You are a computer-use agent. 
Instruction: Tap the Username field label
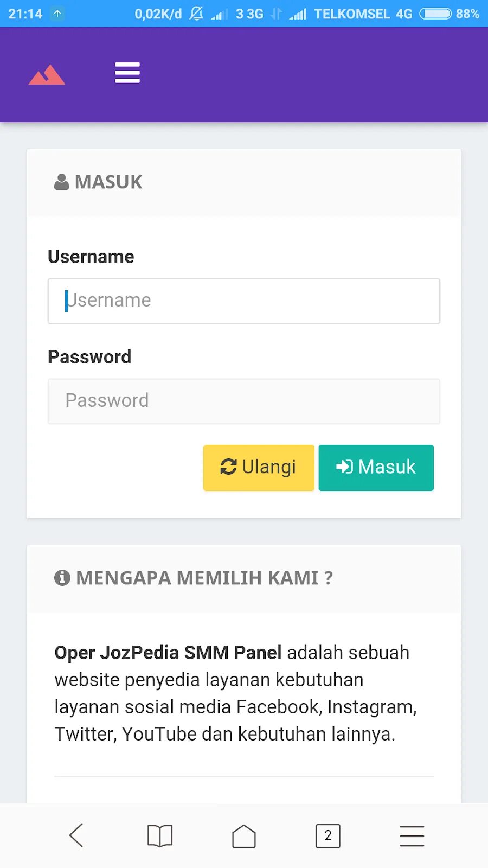(91, 257)
